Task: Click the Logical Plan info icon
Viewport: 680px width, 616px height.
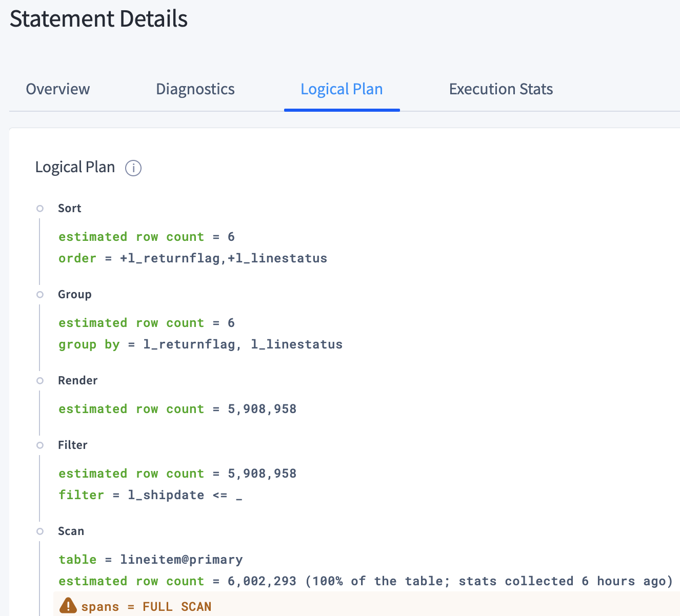Action: tap(133, 168)
